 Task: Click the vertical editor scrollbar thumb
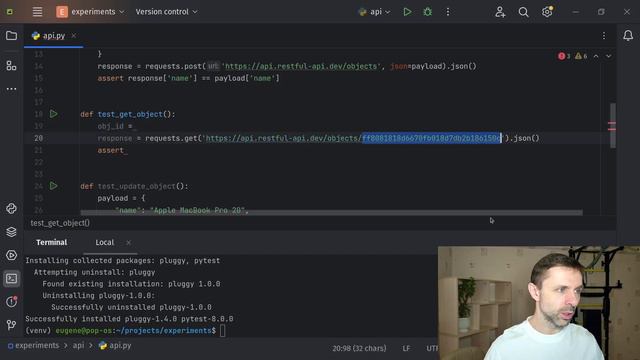click(x=613, y=125)
